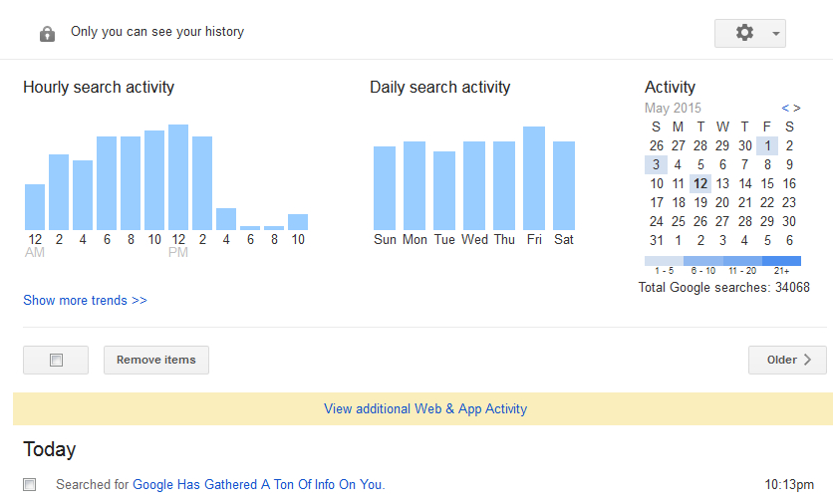833x504 pixels.
Task: Click the Sunday daily activity bar
Action: 385,188
